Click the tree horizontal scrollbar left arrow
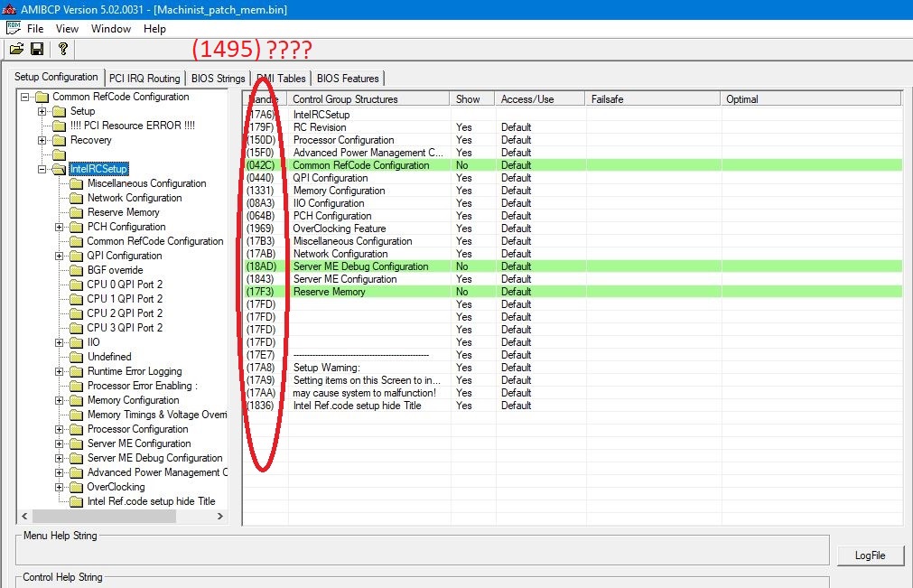This screenshot has height=588, width=913. point(24,516)
